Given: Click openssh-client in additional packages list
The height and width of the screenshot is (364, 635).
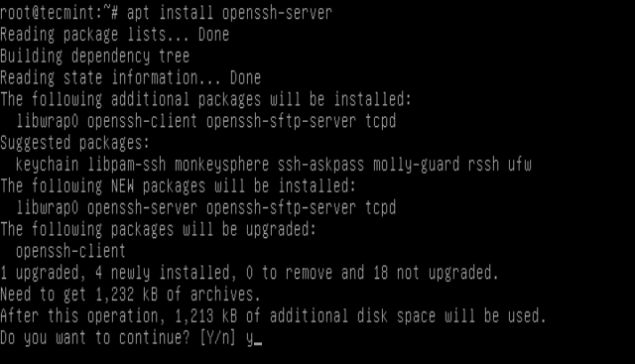Looking at the screenshot, I should pyautogui.click(x=142, y=121).
